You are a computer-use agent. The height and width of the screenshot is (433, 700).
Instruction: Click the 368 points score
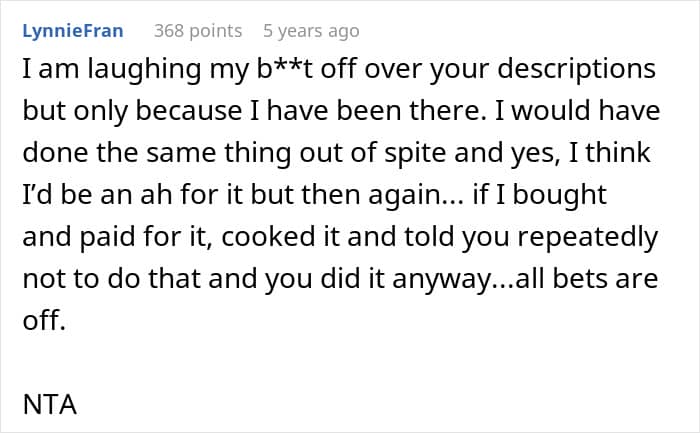[x=197, y=31]
